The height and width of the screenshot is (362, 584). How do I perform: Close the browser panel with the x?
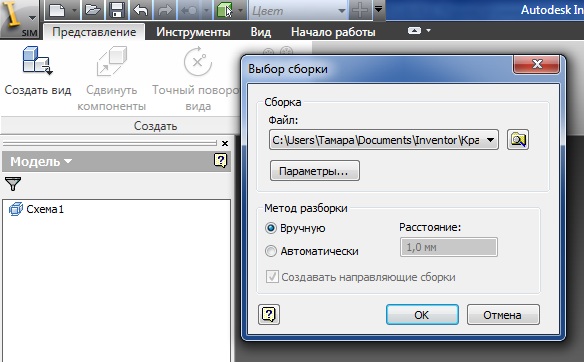tap(225, 143)
